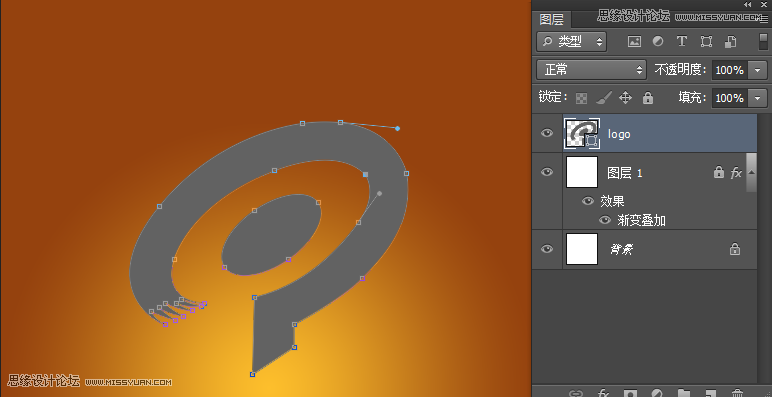The image size is (772, 397).
Task: Click the 渐变叠加 gradient overlay label
Action: click(x=642, y=220)
